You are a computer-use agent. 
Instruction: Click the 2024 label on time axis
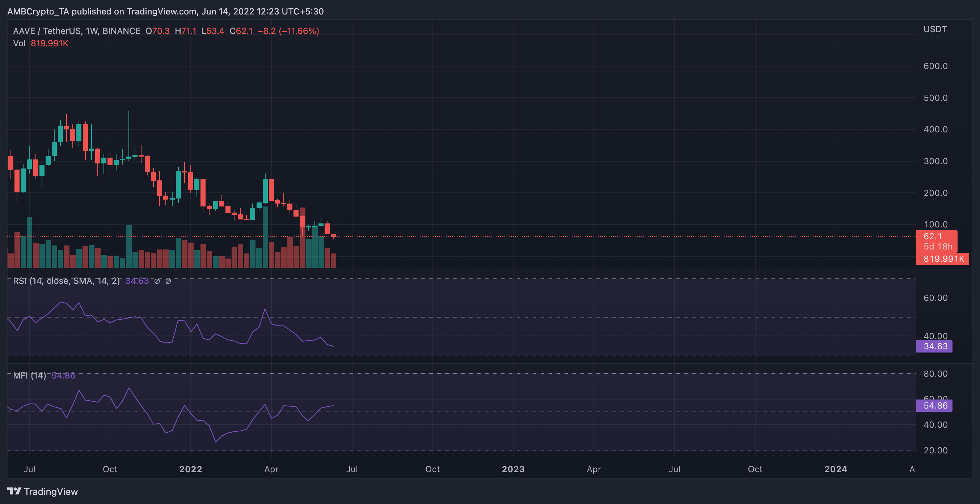836,469
